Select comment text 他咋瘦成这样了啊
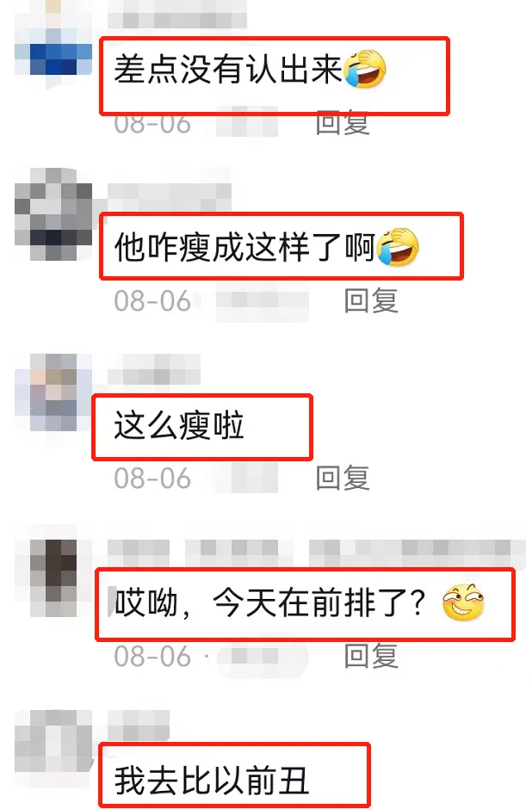The height and width of the screenshot is (809, 532). click(244, 247)
